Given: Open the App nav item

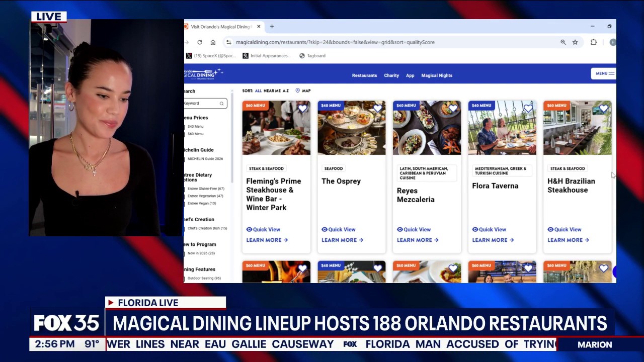Looking at the screenshot, I should [x=410, y=75].
